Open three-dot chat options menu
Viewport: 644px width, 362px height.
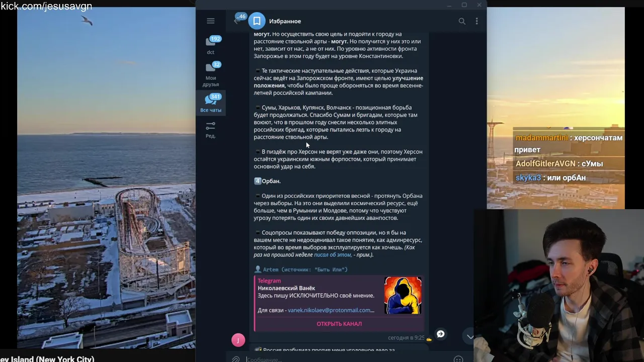pyautogui.click(x=476, y=21)
